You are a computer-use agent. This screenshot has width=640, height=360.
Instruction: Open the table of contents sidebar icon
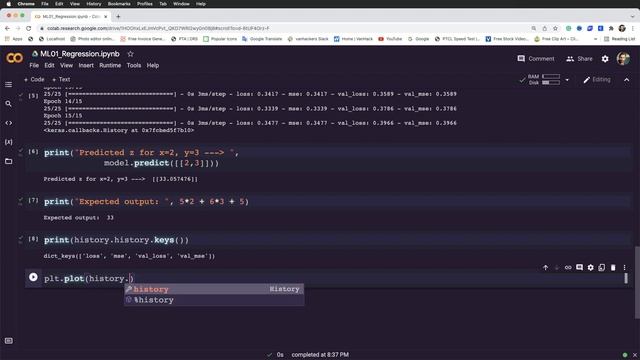(x=9, y=84)
